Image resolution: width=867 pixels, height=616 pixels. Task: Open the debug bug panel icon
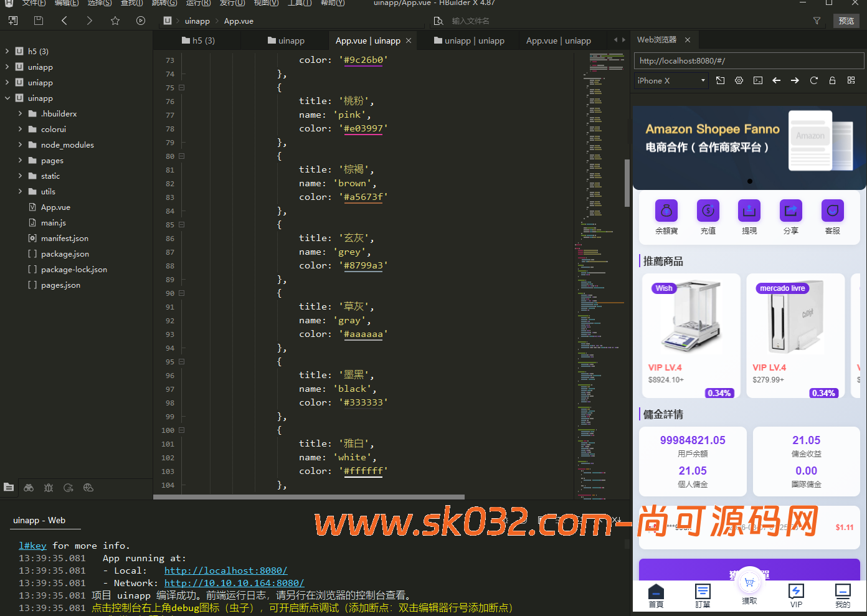pos(49,488)
